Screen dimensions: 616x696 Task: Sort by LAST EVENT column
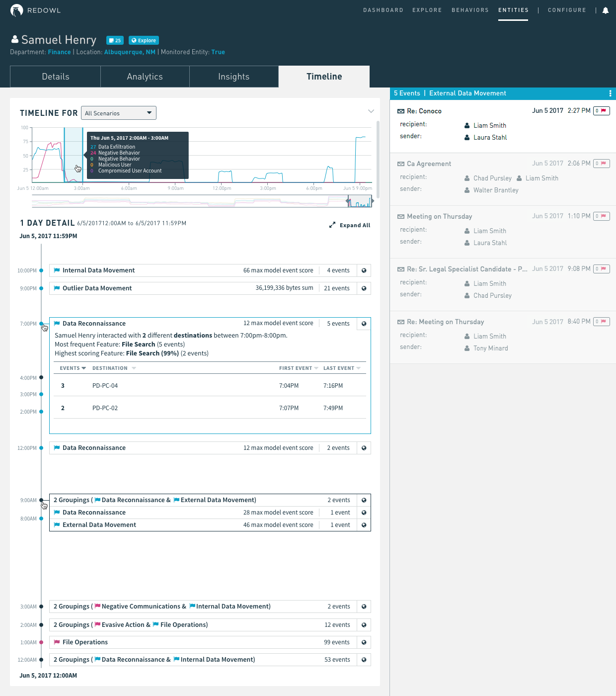coord(342,368)
